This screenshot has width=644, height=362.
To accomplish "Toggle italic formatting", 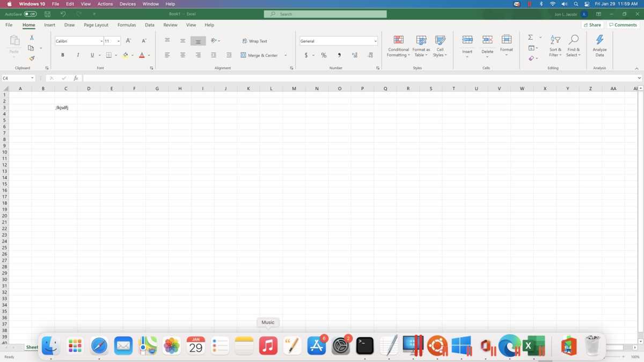I will tap(78, 55).
